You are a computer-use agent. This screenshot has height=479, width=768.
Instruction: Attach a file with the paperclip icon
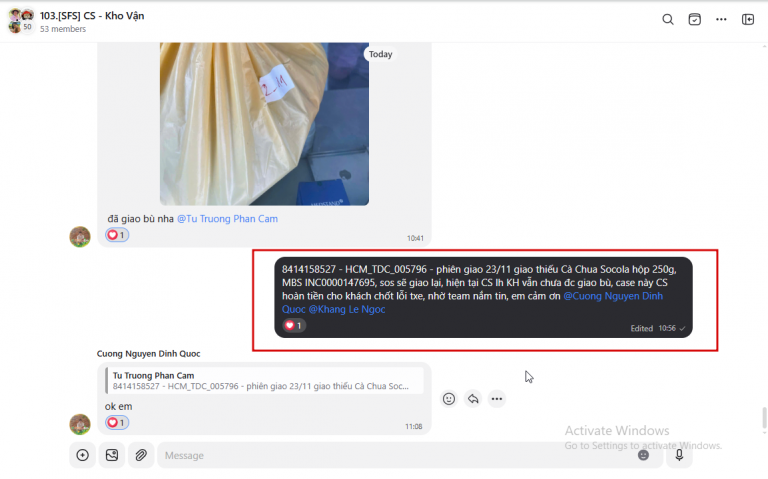[x=141, y=455]
